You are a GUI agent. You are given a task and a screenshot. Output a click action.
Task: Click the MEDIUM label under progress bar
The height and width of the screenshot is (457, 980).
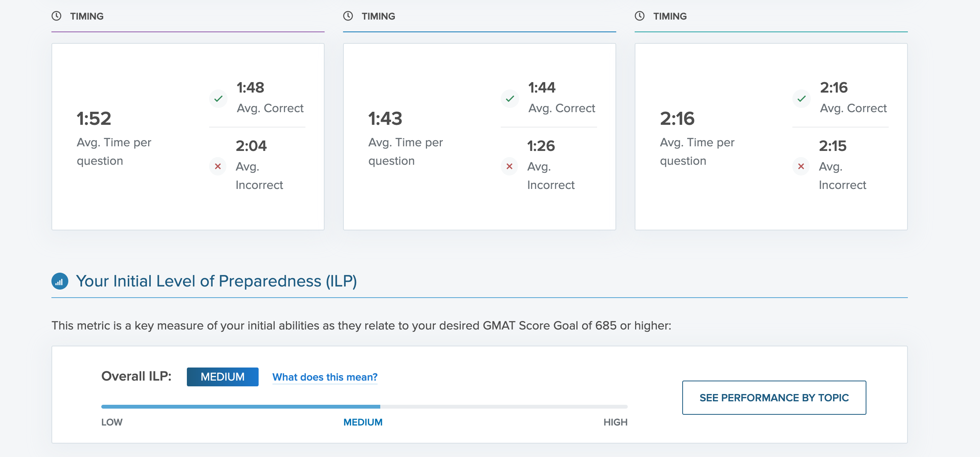tap(363, 422)
